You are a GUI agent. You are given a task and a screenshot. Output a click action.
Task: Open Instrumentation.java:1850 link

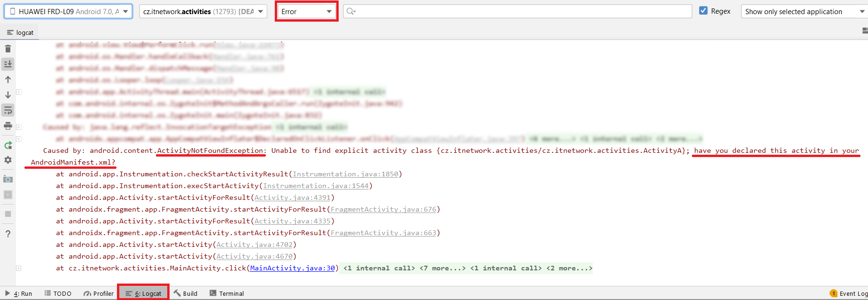tap(345, 174)
